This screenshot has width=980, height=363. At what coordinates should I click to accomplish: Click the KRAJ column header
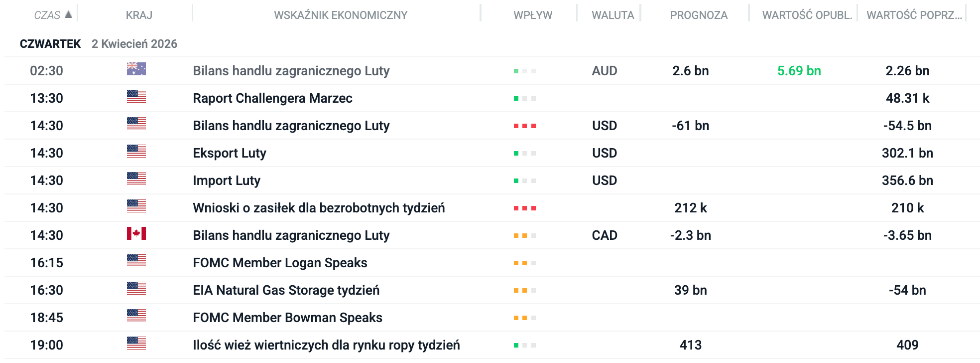click(x=139, y=15)
